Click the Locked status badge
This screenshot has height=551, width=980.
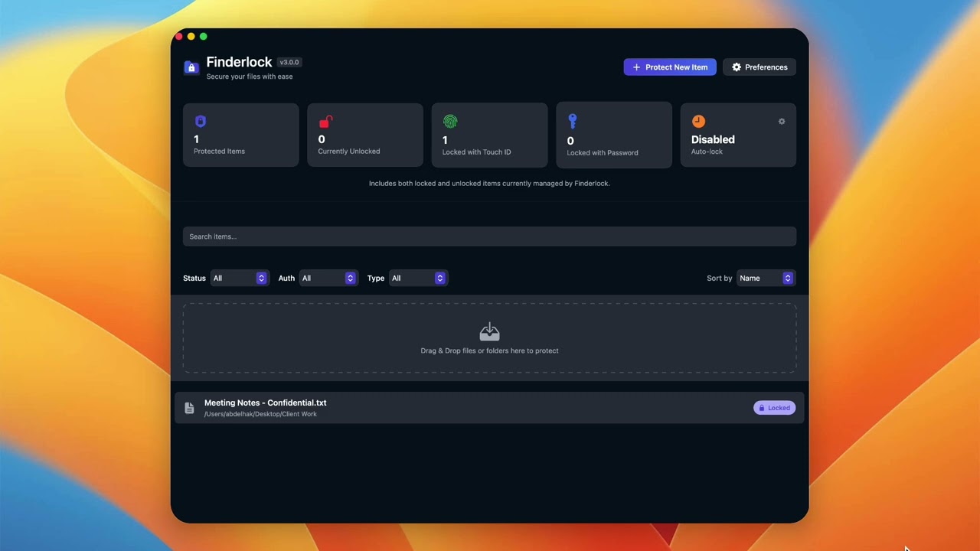pyautogui.click(x=774, y=408)
